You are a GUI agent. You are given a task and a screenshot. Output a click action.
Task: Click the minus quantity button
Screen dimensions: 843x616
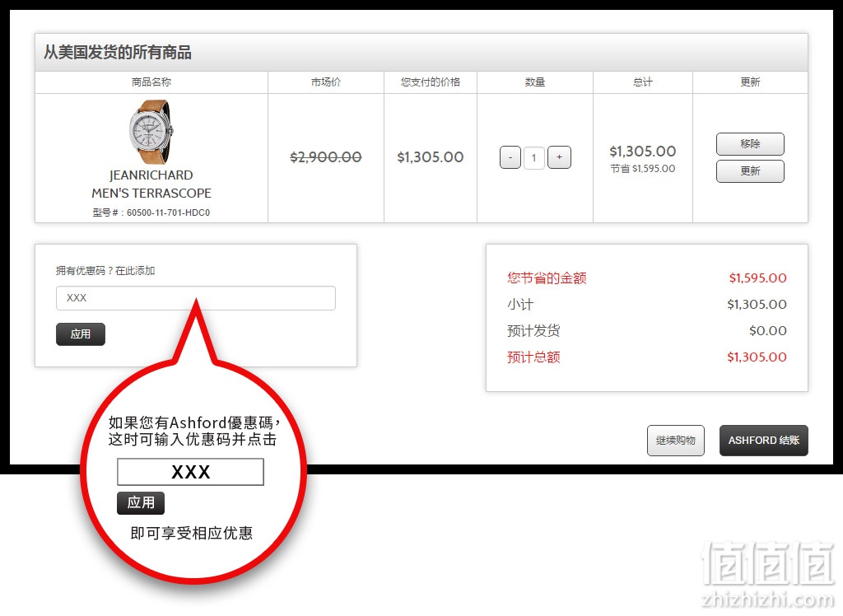coord(510,157)
